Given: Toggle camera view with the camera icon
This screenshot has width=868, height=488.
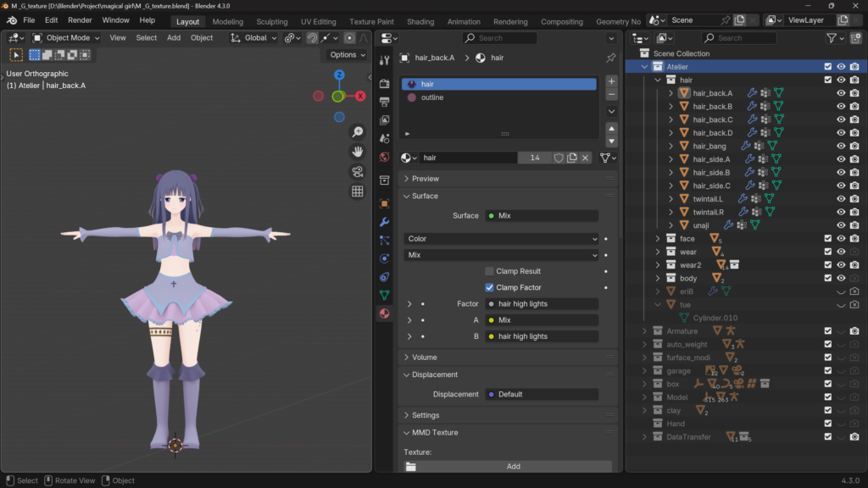Looking at the screenshot, I should (358, 172).
